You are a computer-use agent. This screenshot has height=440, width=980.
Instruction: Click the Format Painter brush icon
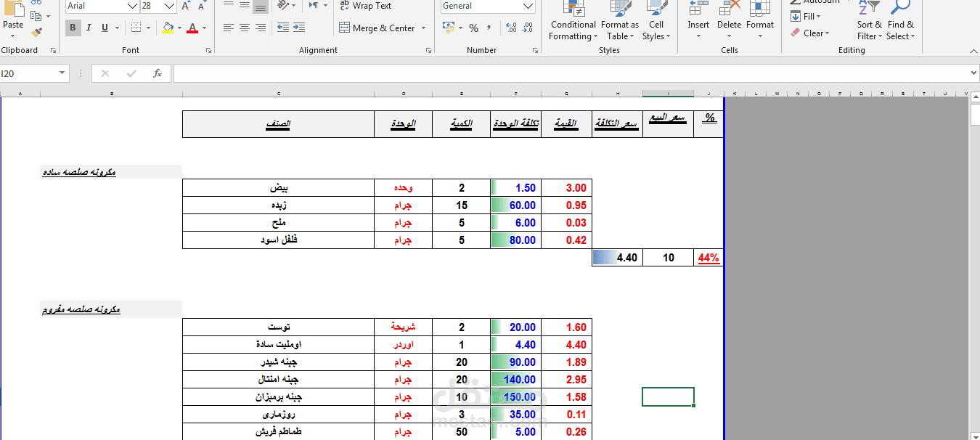tap(37, 32)
